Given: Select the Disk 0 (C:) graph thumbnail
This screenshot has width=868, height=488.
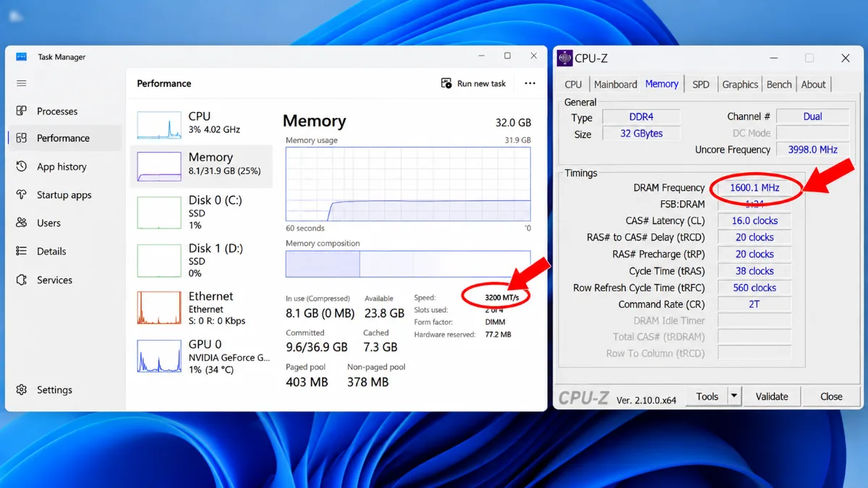Looking at the screenshot, I should [159, 213].
